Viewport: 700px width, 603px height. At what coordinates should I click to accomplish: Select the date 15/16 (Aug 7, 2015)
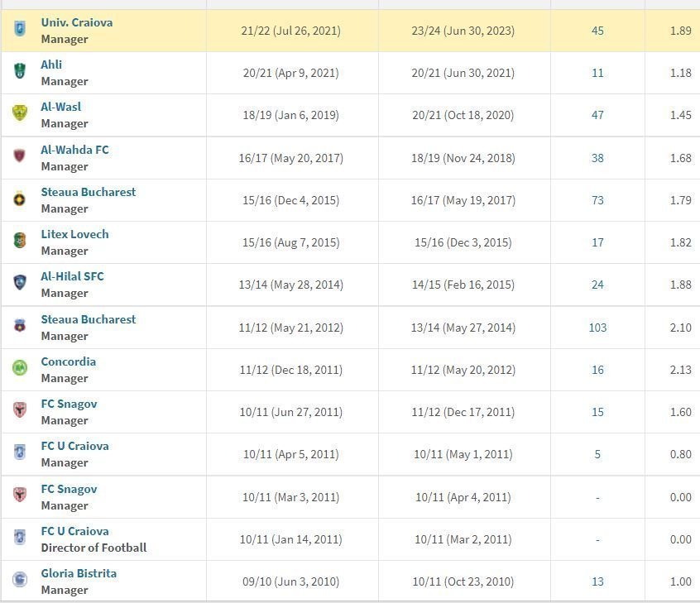point(290,242)
